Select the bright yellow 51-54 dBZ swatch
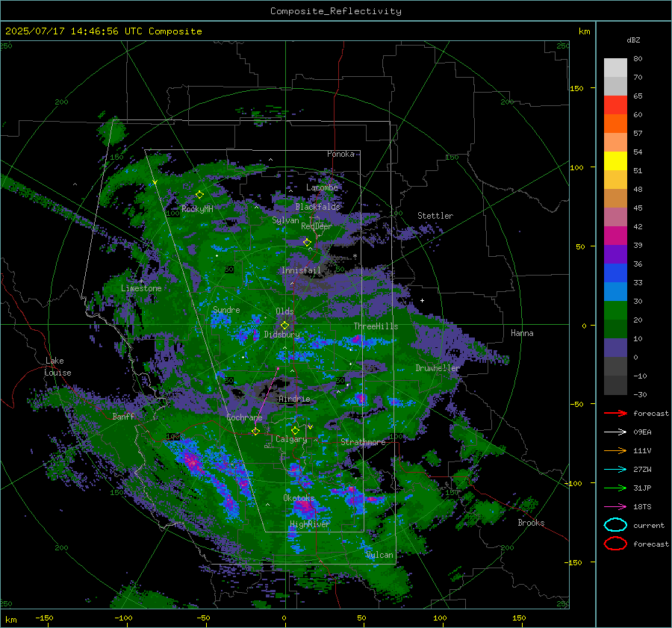Screen dimensions: 672x628 pyautogui.click(x=615, y=161)
